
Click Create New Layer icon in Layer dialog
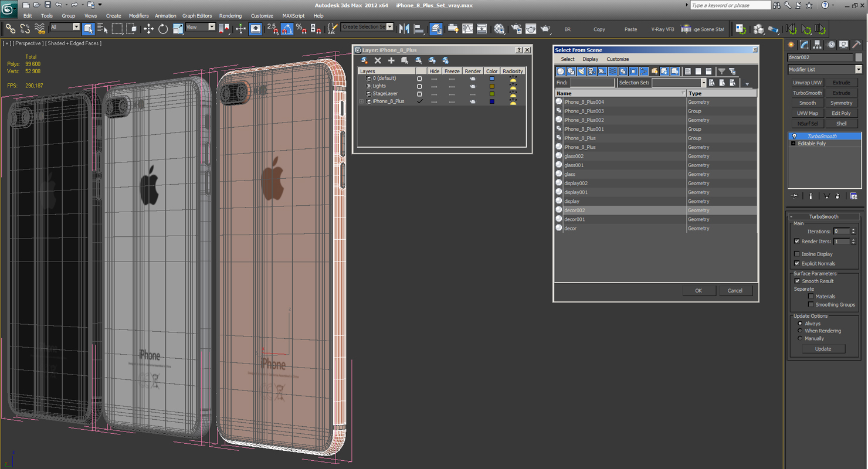tap(364, 60)
